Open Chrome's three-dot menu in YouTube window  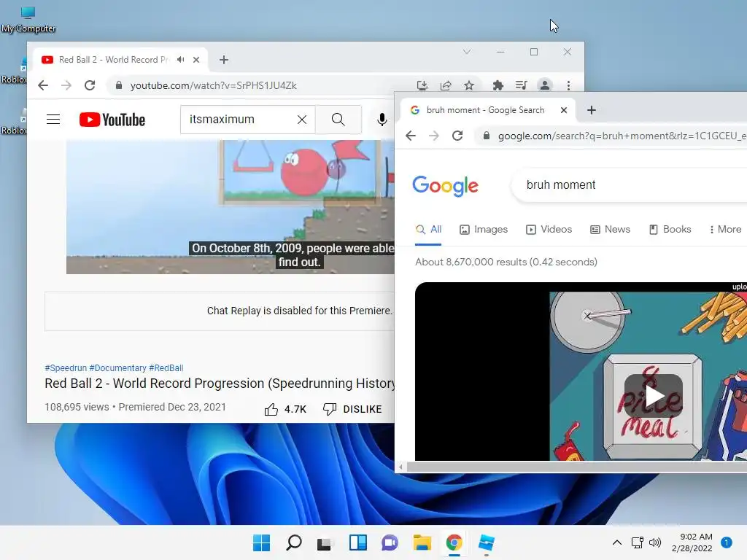[568, 85]
